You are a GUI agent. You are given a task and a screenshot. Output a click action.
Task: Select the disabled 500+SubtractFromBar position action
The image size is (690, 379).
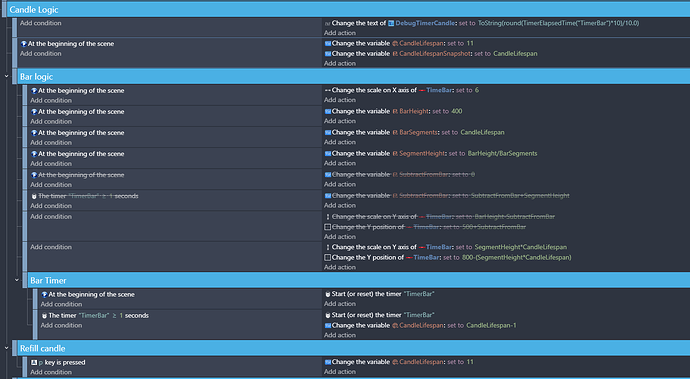pyautogui.click(x=425, y=227)
